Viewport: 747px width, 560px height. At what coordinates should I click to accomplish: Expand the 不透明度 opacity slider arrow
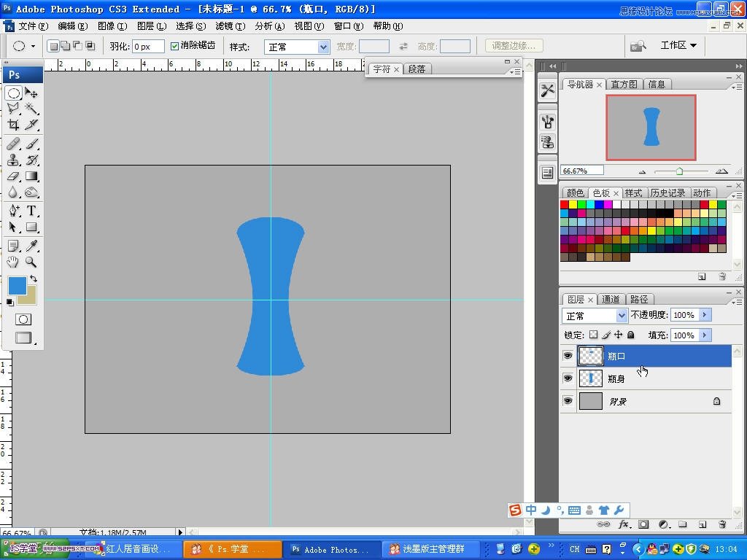(705, 315)
